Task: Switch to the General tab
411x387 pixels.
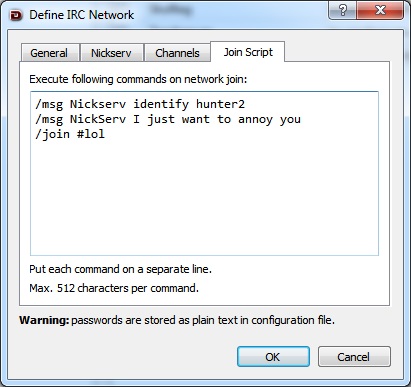Action: coord(49,53)
